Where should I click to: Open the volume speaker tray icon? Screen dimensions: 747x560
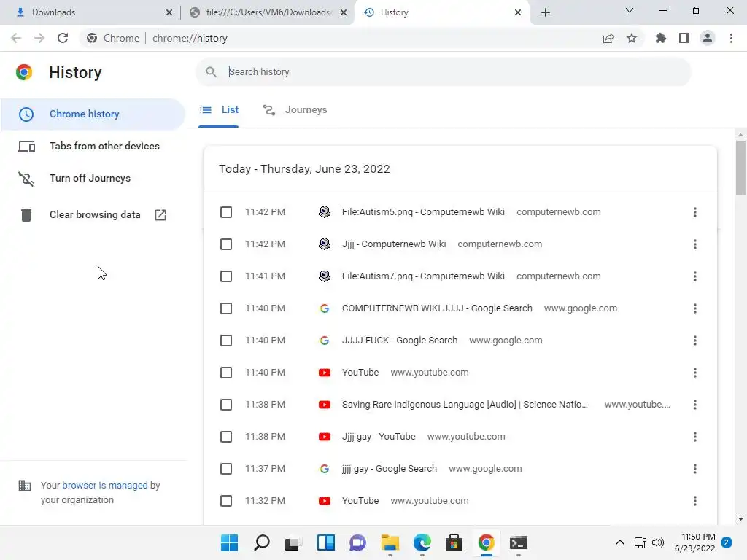pos(658,542)
